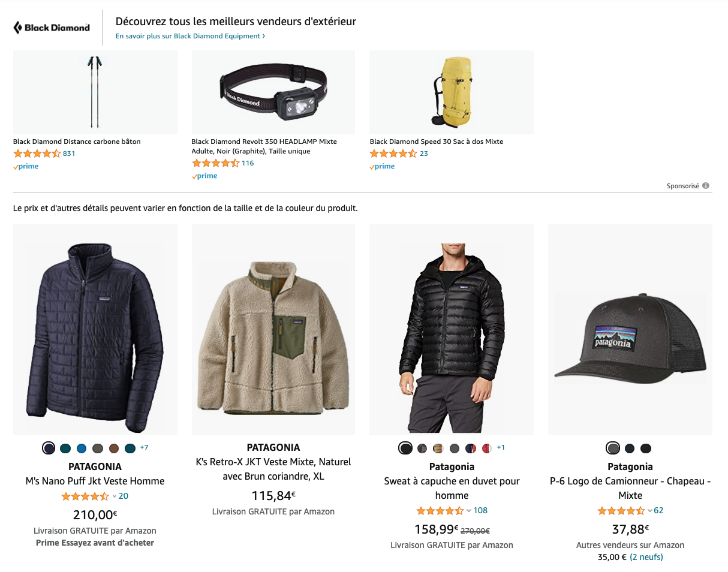The height and width of the screenshot is (572, 728).
Task: Click star rating of Sweat à capuche
Action: click(440, 511)
